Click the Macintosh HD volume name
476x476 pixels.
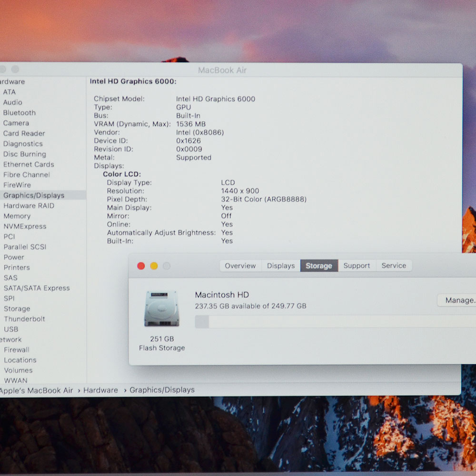click(222, 295)
